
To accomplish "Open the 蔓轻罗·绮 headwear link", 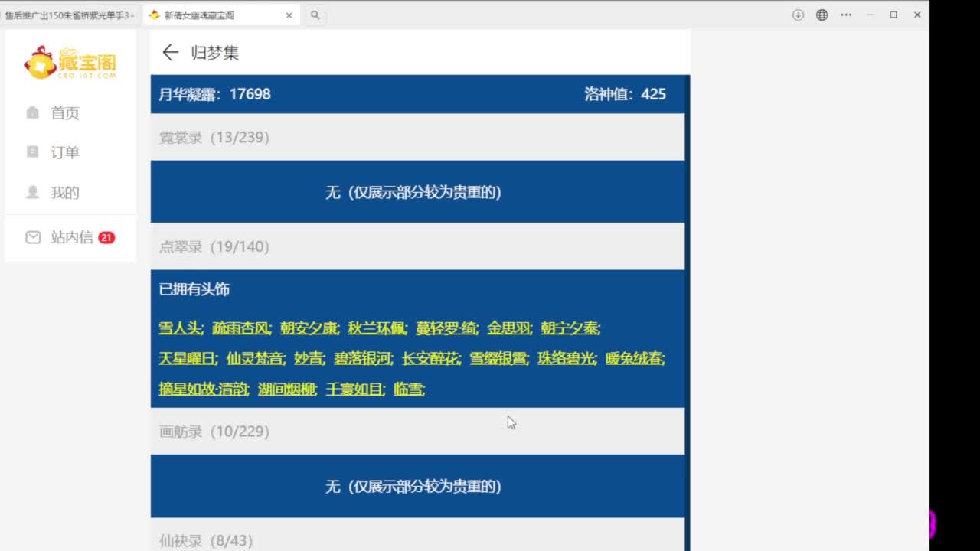I will (446, 328).
